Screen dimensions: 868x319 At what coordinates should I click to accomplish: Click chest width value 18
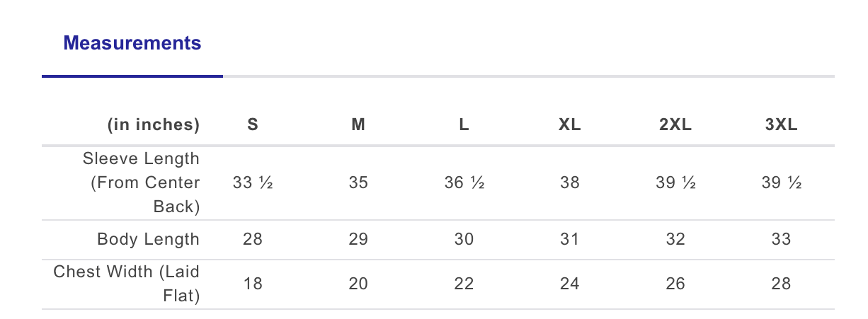pyautogui.click(x=253, y=284)
